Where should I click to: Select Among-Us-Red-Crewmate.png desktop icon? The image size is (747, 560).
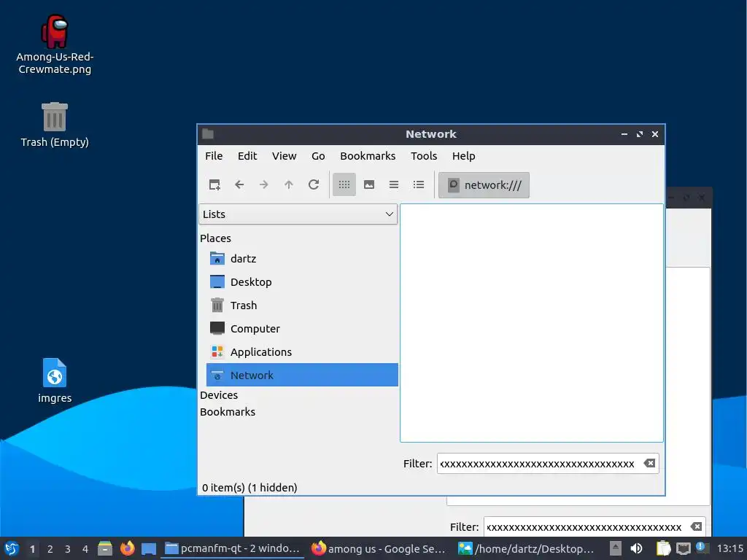55,44
